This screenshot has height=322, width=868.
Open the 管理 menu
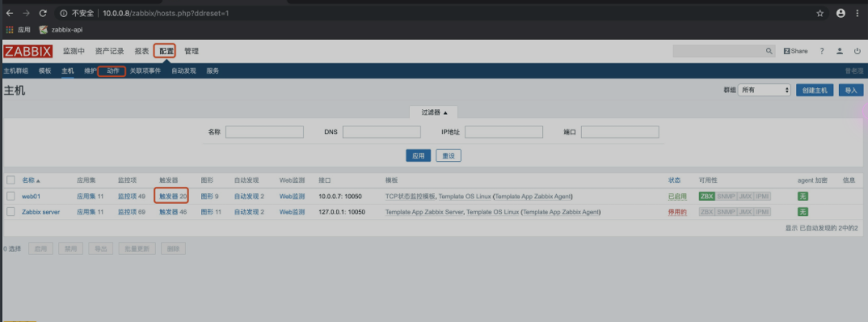coord(192,51)
